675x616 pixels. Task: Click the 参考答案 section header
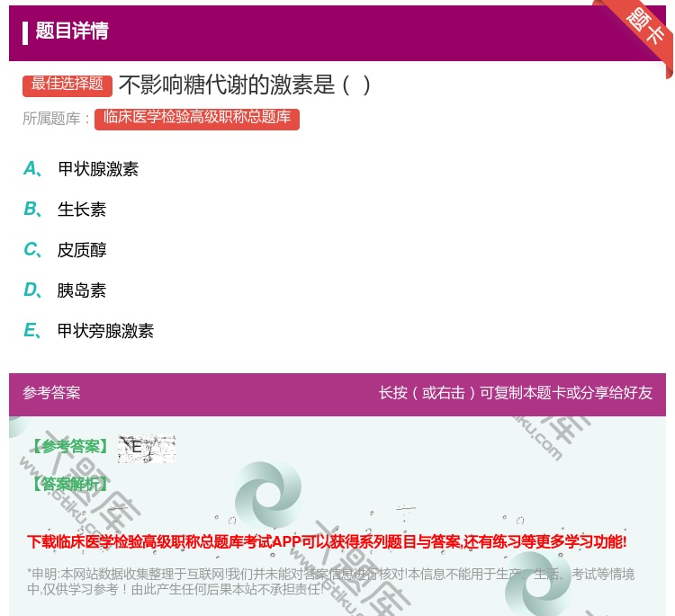(x=51, y=393)
